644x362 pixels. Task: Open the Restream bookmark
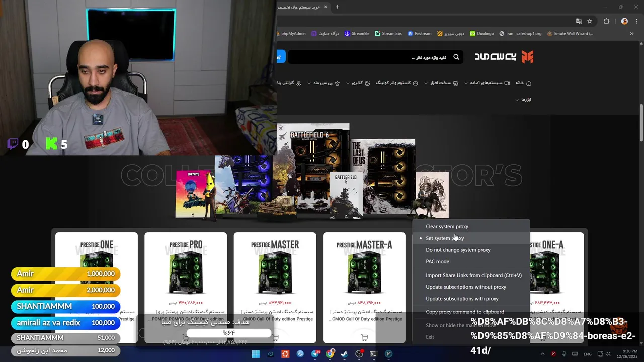tap(420, 34)
